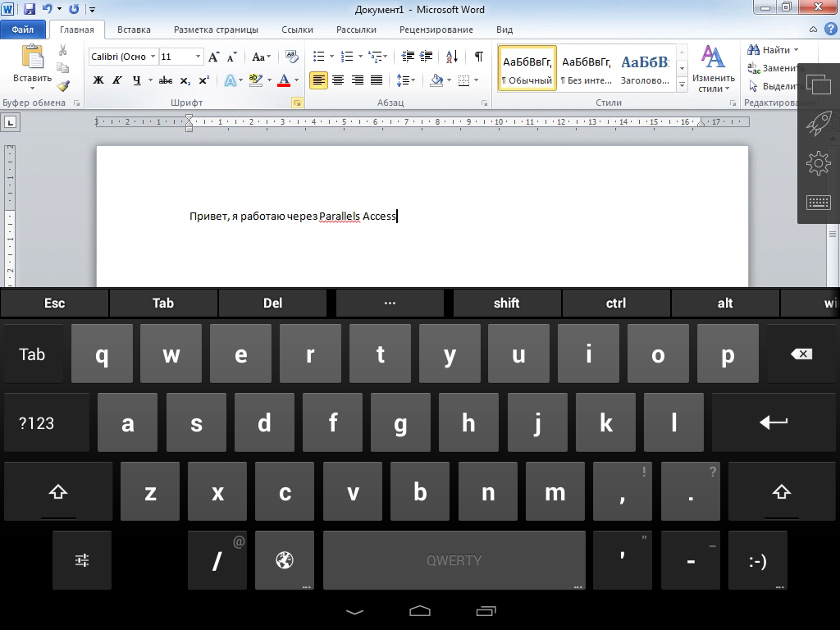Expand the font size dropdown showing 11
The height and width of the screenshot is (630, 840).
pyautogui.click(x=198, y=57)
